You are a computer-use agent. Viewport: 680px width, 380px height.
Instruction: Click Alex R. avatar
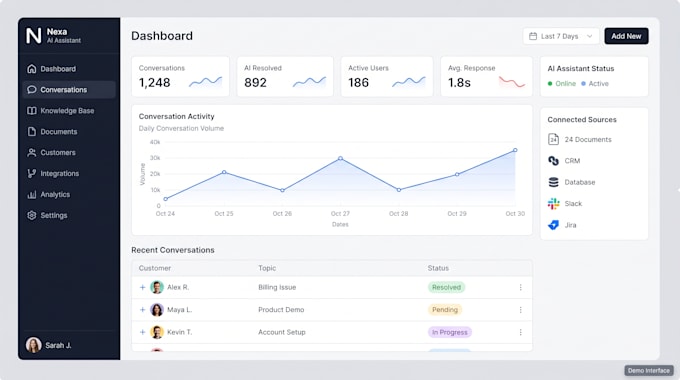pos(157,287)
